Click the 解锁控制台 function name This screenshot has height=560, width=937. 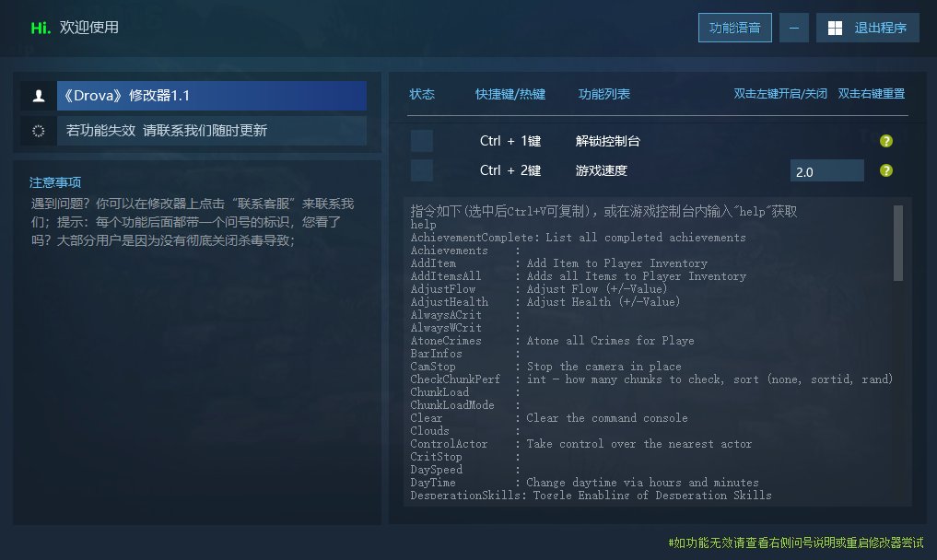608,141
